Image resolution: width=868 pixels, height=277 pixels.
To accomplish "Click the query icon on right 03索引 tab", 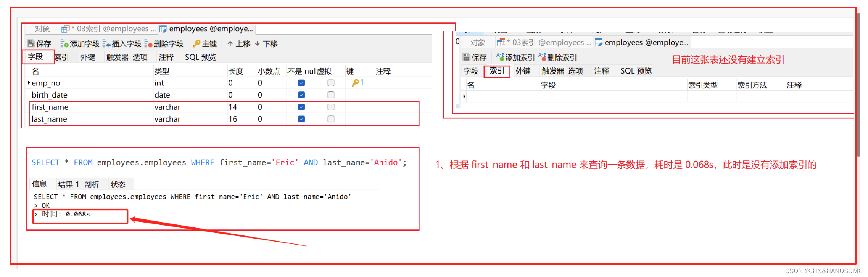I will click(501, 43).
